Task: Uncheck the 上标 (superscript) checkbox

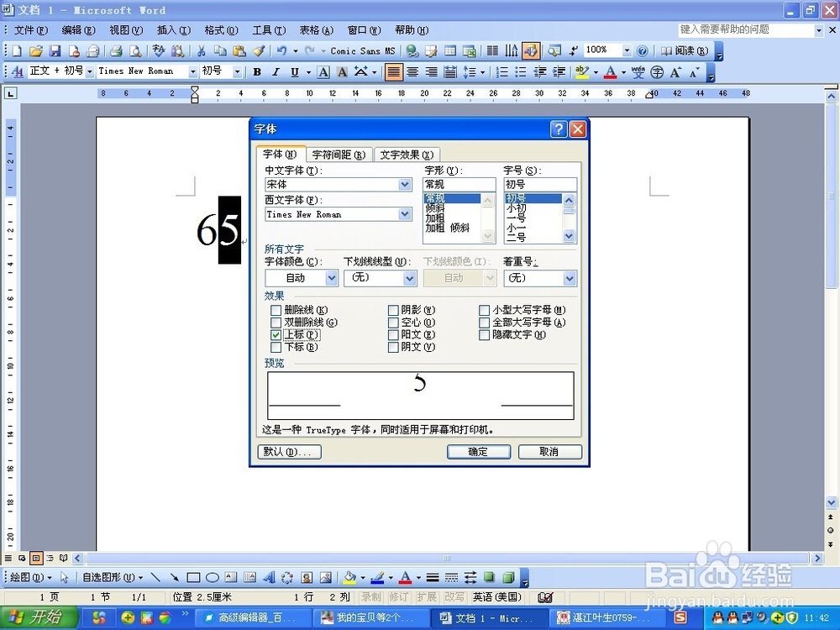Action: tap(276, 334)
